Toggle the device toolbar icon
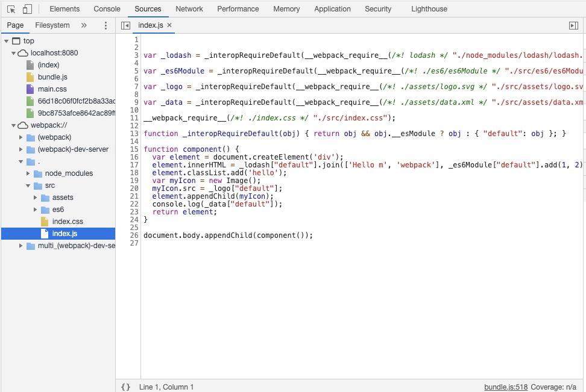 coord(27,9)
